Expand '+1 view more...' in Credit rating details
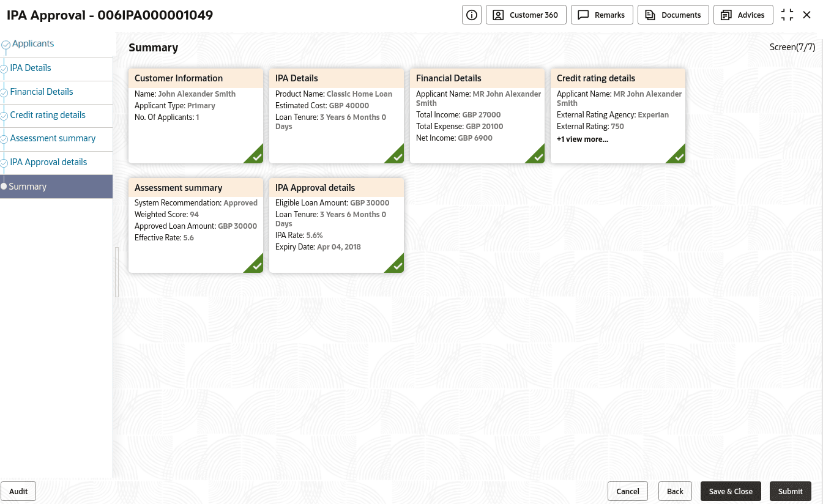Viewport: 823px width, 504px height. (583, 139)
